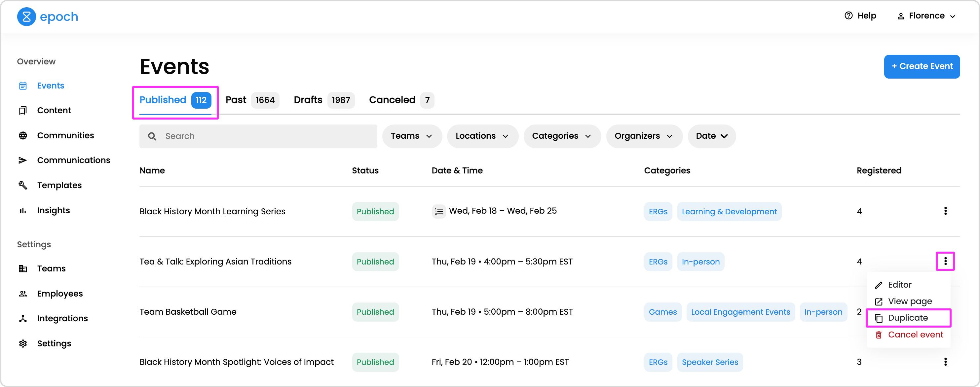980x387 pixels.
Task: Open Insights via the bar chart icon
Action: pos(23,210)
